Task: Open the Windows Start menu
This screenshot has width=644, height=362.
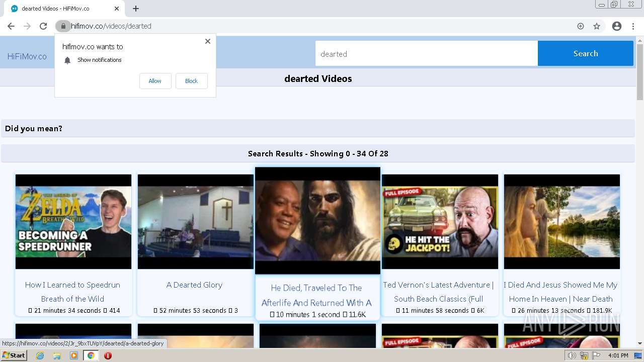Action: [x=14, y=355]
